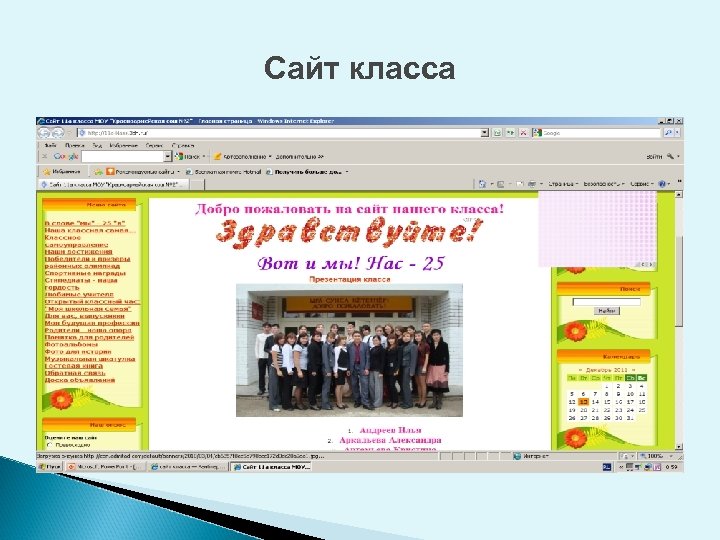
Task: Open the Страница dropdown menu
Action: (563, 184)
